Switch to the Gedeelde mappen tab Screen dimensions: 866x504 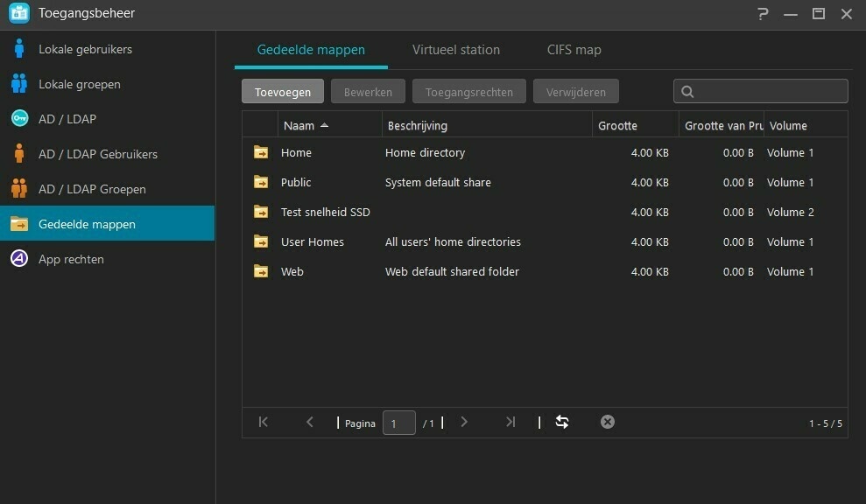pyautogui.click(x=311, y=50)
